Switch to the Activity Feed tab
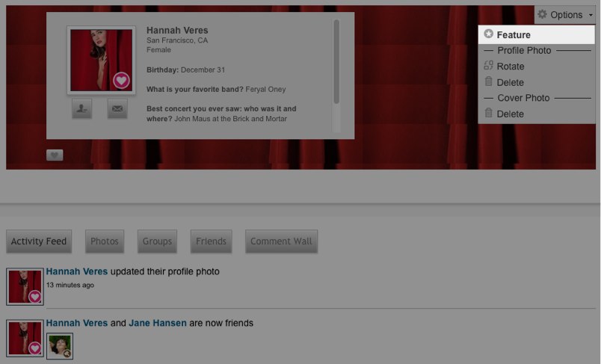The image size is (601, 364). coord(39,241)
